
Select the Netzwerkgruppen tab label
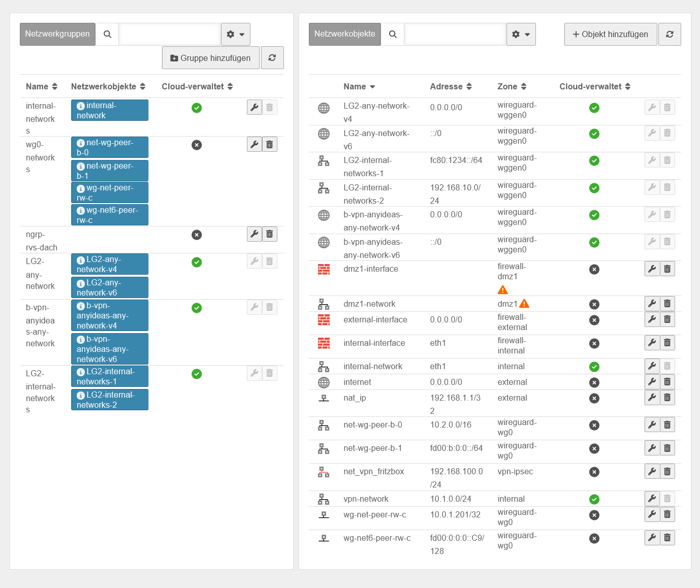pyautogui.click(x=57, y=34)
